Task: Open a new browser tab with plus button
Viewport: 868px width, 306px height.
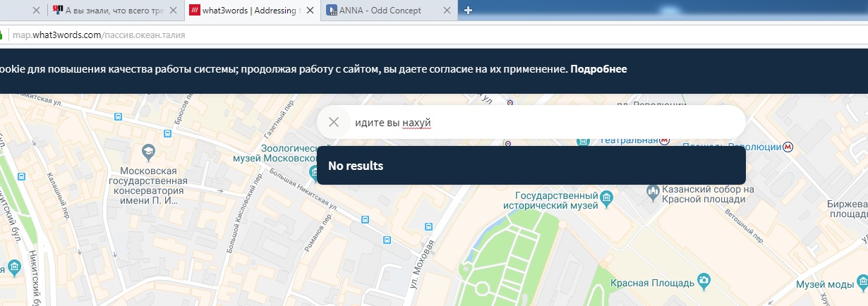Action: pyautogui.click(x=468, y=11)
